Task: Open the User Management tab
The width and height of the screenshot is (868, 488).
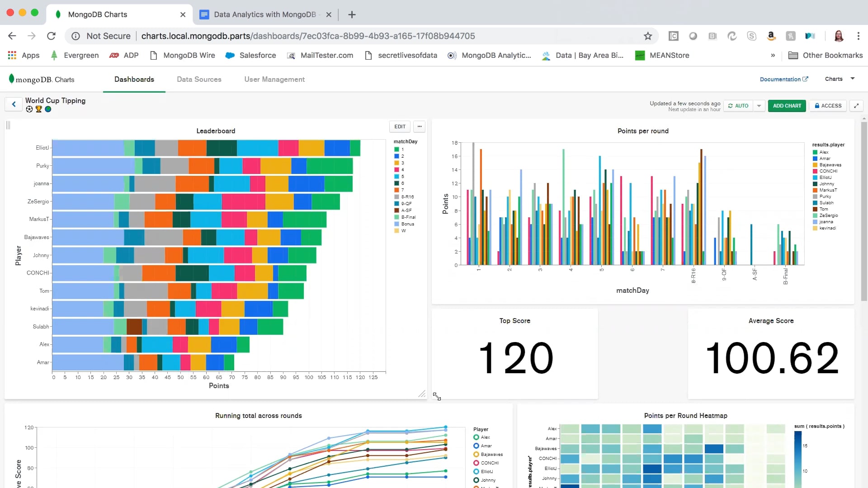Action: pos(274,79)
